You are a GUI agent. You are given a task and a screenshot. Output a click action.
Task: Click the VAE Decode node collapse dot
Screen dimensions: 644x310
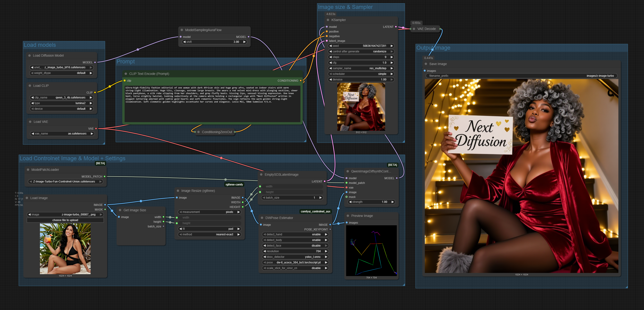tap(414, 29)
